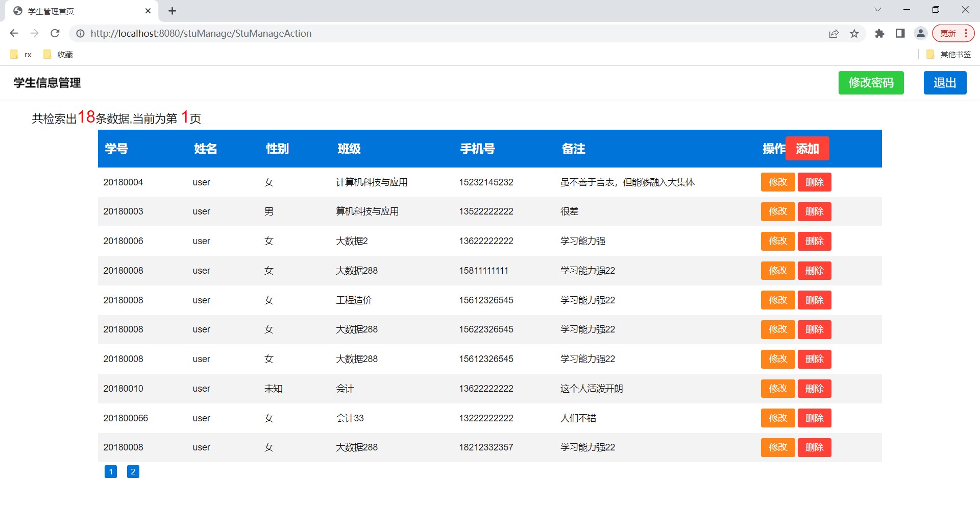Click the 更新 update button
This screenshot has height=526, width=980.
953,34
